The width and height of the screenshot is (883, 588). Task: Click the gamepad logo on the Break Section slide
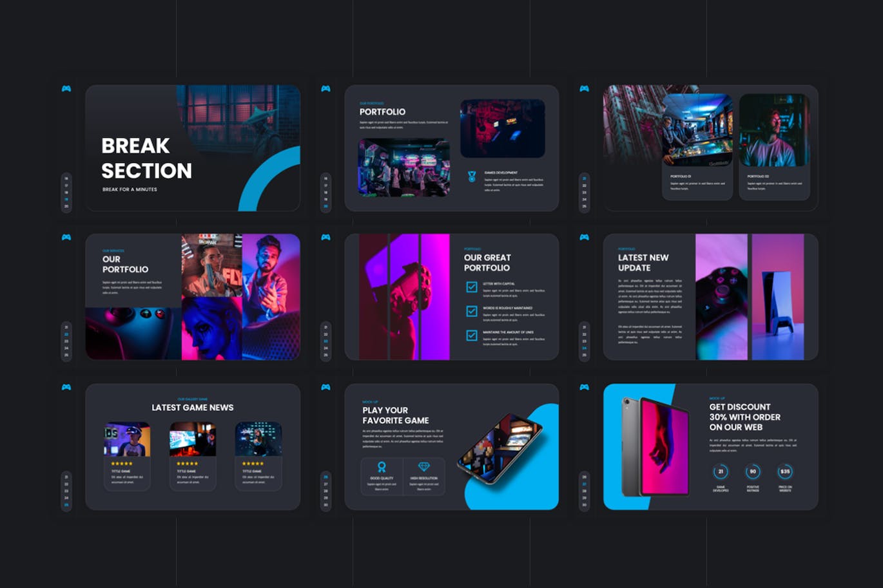(66, 90)
